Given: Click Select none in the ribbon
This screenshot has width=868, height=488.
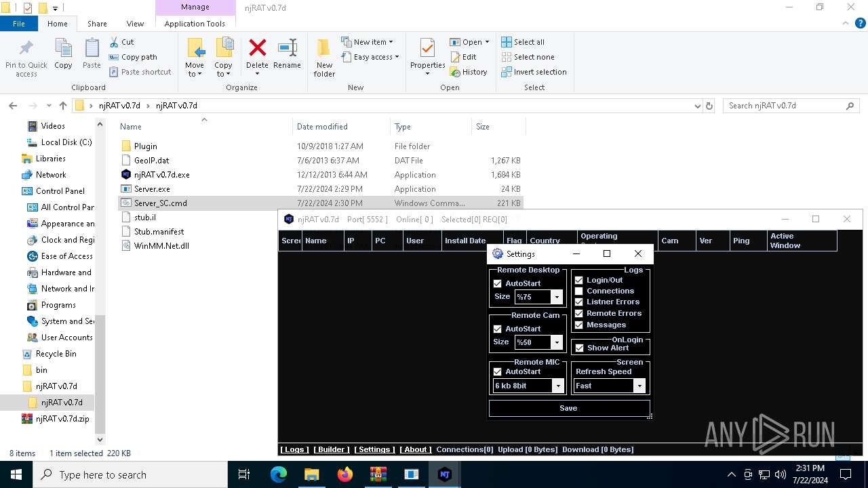Looking at the screenshot, I should point(528,57).
